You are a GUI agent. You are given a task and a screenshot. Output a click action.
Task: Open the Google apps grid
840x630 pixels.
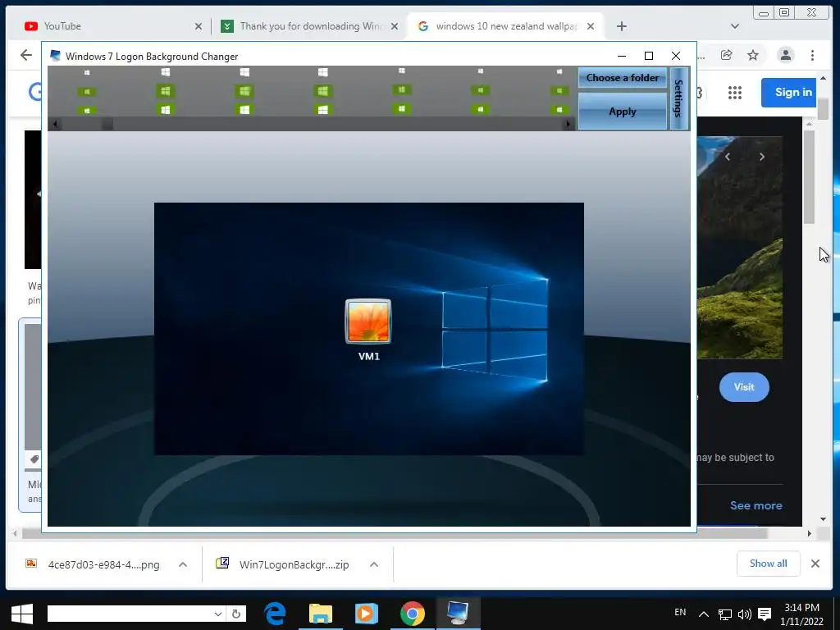click(x=735, y=92)
